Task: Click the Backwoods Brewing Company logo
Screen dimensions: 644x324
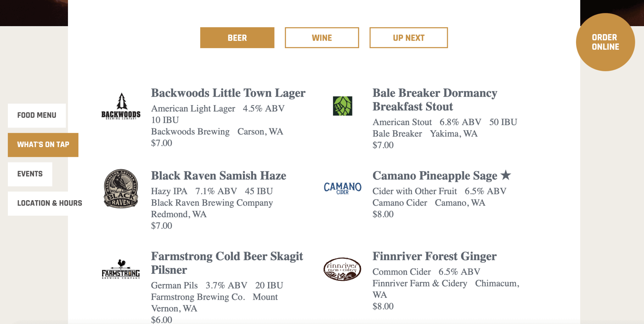Action: coord(121,106)
